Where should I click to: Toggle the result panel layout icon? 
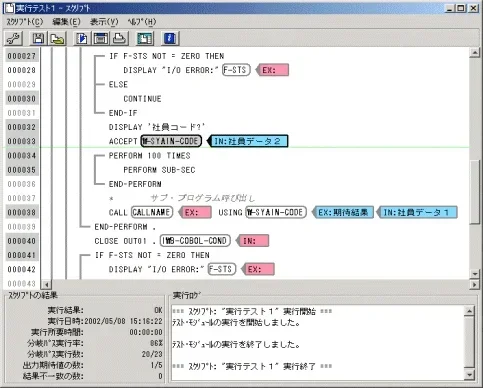click(145, 38)
